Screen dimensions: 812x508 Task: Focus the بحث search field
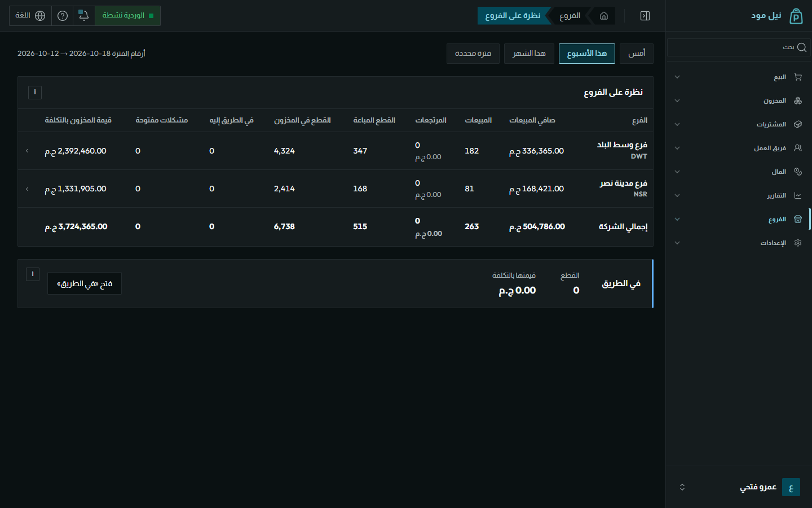(738, 47)
